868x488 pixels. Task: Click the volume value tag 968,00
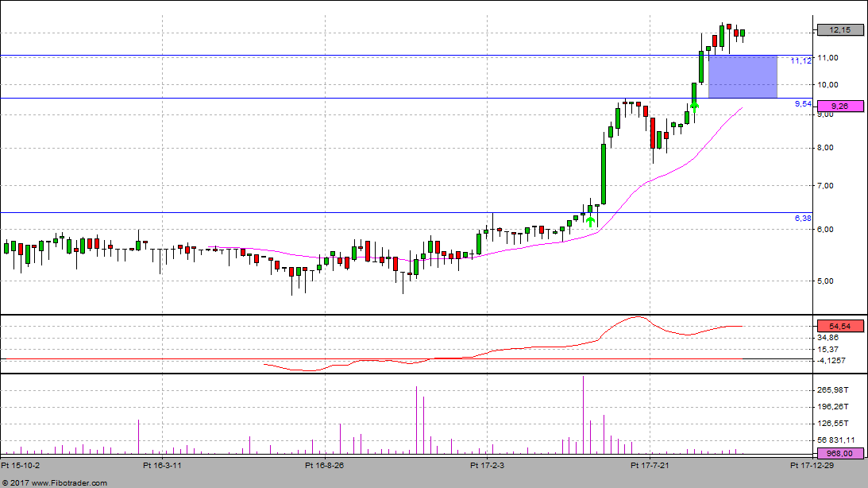pos(839,453)
